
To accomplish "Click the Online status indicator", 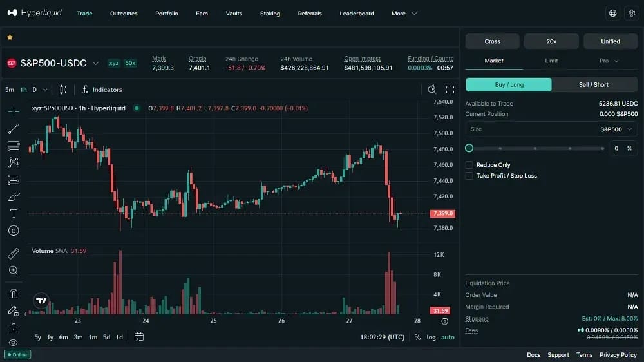I will [17, 355].
